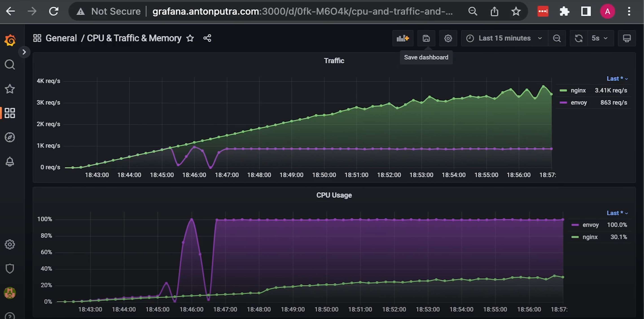Click the Save dashboard icon
The image size is (644, 319).
426,38
